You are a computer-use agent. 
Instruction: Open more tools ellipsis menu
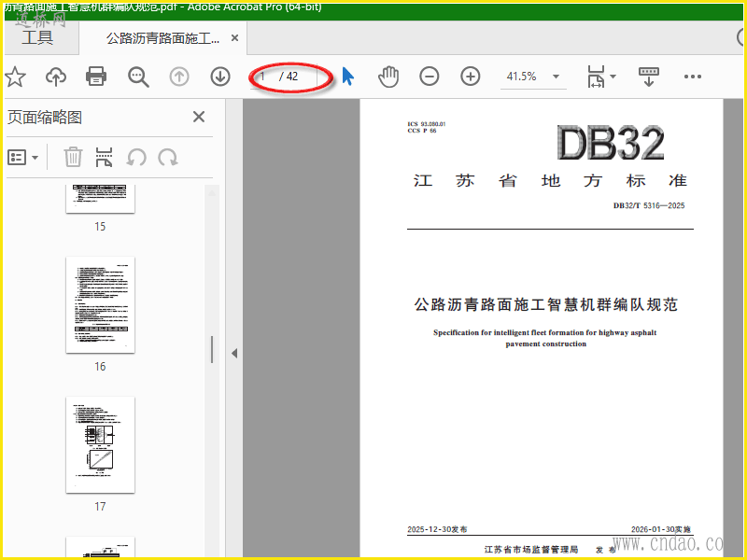692,77
